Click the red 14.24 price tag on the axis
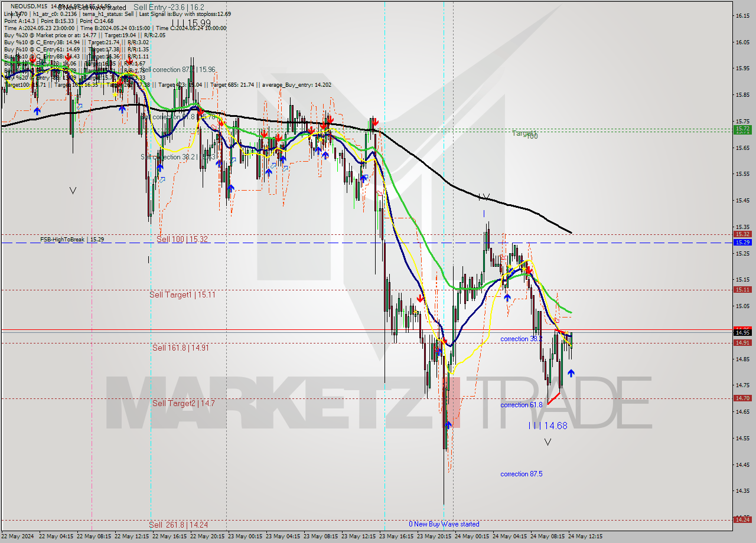This screenshot has width=756, height=543. (742, 519)
